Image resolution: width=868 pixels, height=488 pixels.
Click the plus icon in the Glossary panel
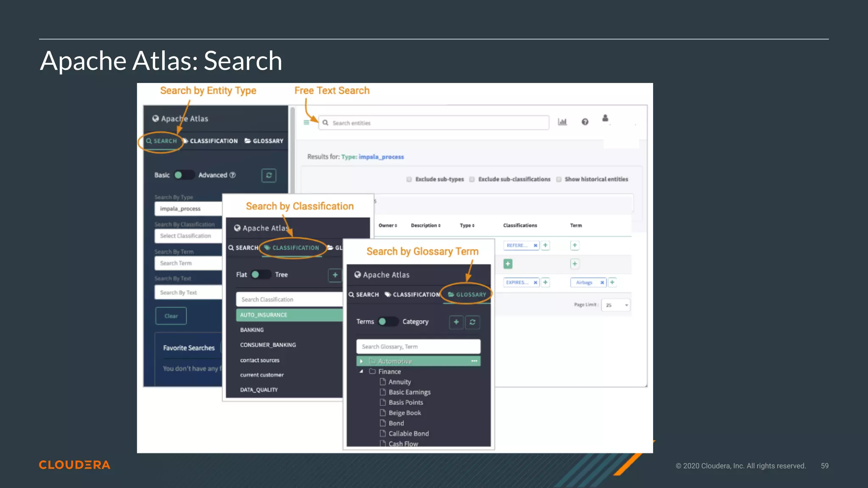pyautogui.click(x=456, y=322)
